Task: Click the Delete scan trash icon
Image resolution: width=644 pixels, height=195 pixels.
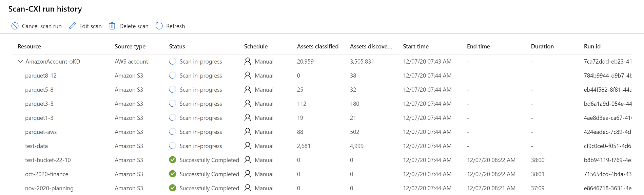Action: click(x=112, y=26)
